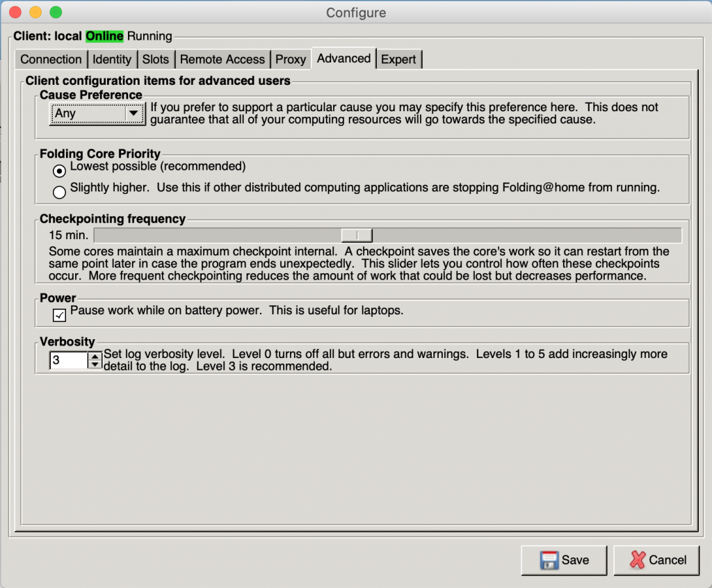Close the Configure window
Screen dimensions: 712x588
[x=15, y=13]
